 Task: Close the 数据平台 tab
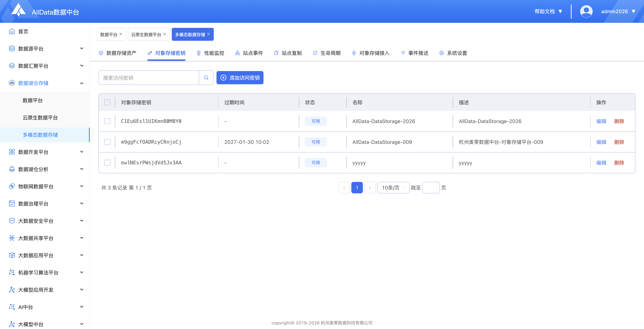click(x=121, y=34)
